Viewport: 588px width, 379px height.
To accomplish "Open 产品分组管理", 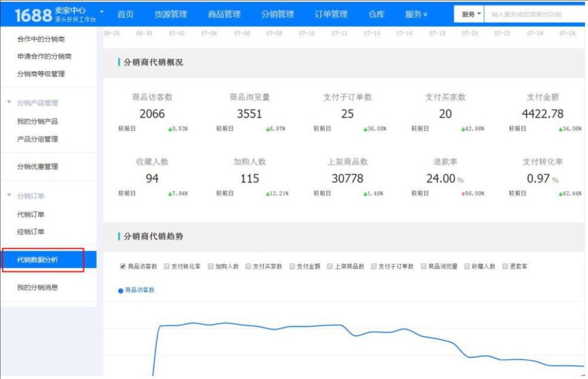I will pyautogui.click(x=38, y=139).
